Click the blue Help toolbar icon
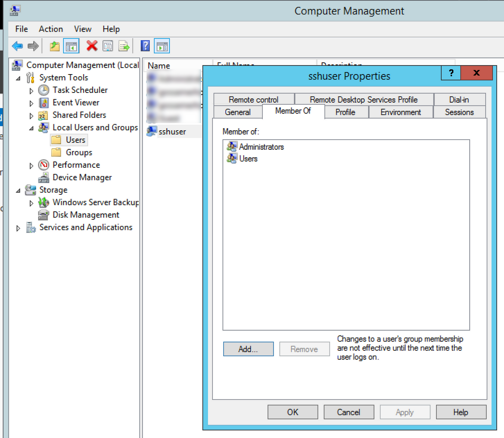The height and width of the screenshot is (438, 504). point(145,46)
